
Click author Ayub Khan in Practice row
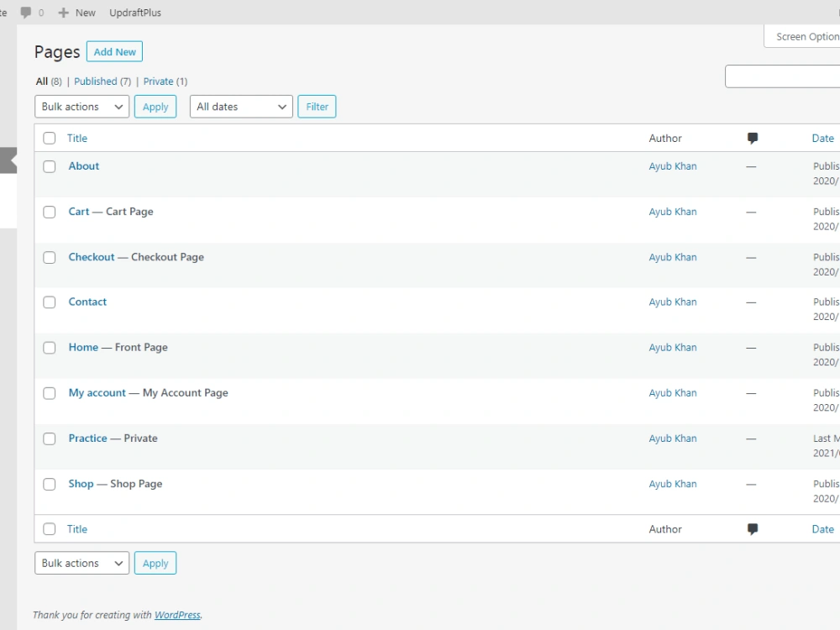tap(673, 438)
